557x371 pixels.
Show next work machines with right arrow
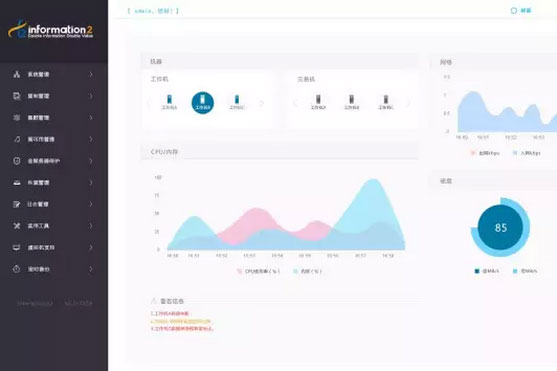(262, 103)
